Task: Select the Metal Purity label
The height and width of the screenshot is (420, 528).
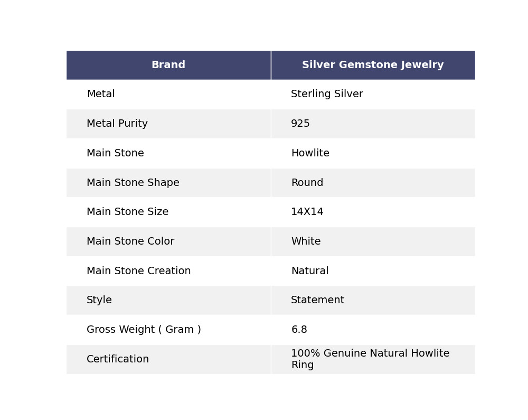Action: tap(117, 124)
